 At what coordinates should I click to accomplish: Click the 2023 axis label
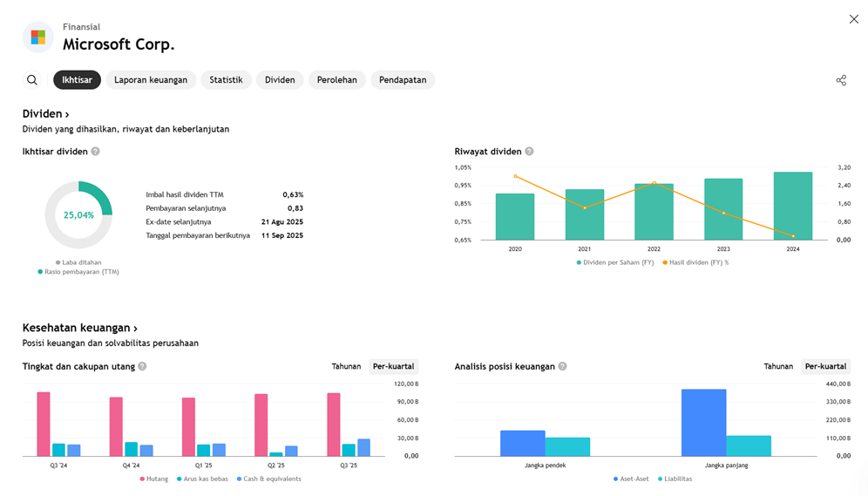tap(723, 249)
